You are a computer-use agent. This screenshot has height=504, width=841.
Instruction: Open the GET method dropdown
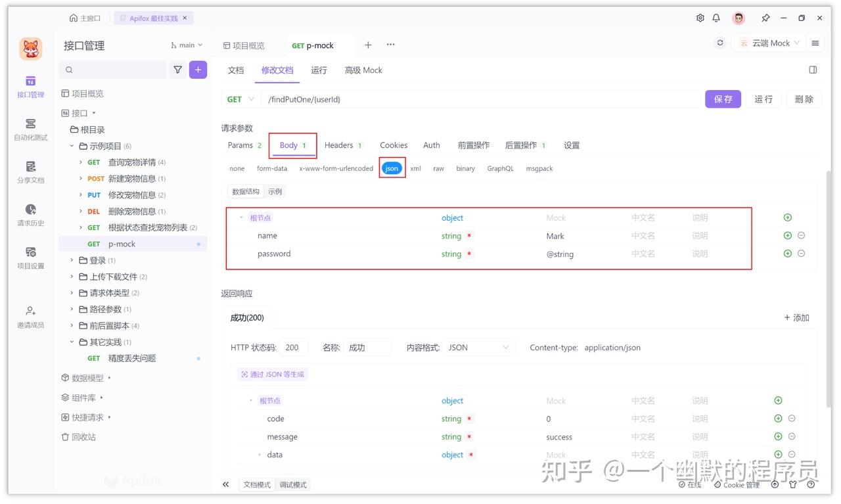(240, 99)
